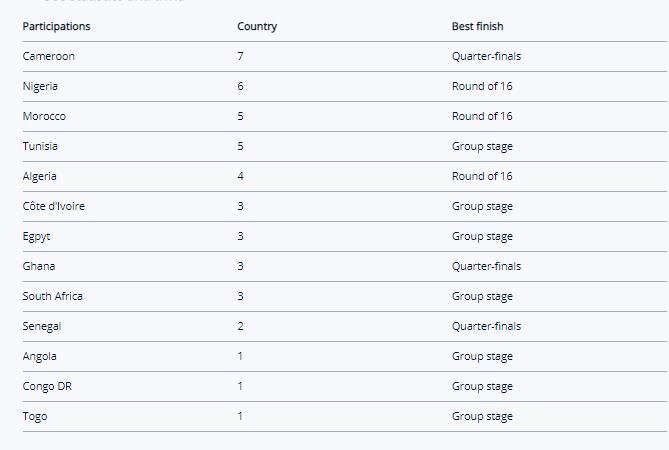This screenshot has width=669, height=450.
Task: Click the number 7 in Cameroon's row
Action: click(240, 56)
